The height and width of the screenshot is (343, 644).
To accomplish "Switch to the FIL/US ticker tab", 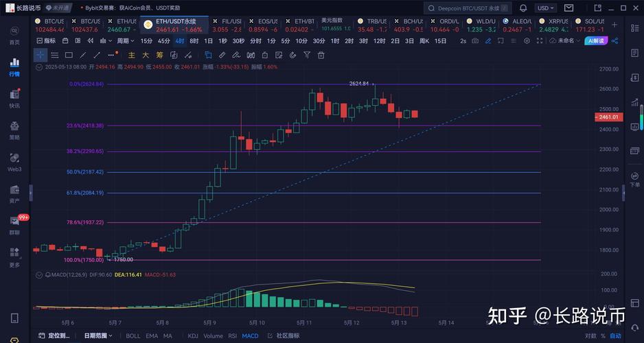I will 227,25.
